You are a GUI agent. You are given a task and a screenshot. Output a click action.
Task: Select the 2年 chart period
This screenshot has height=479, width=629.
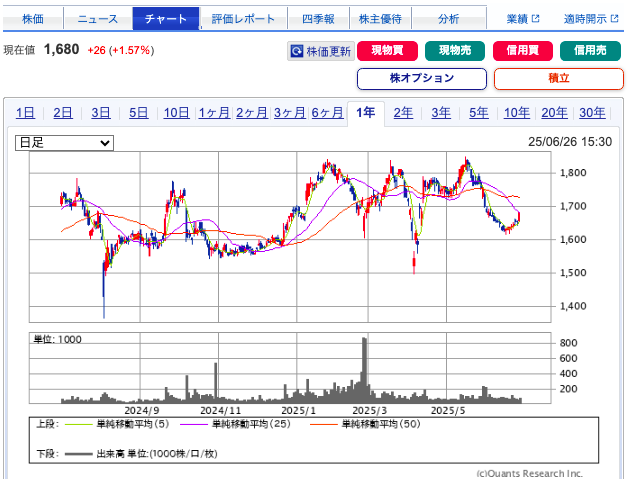click(x=403, y=113)
